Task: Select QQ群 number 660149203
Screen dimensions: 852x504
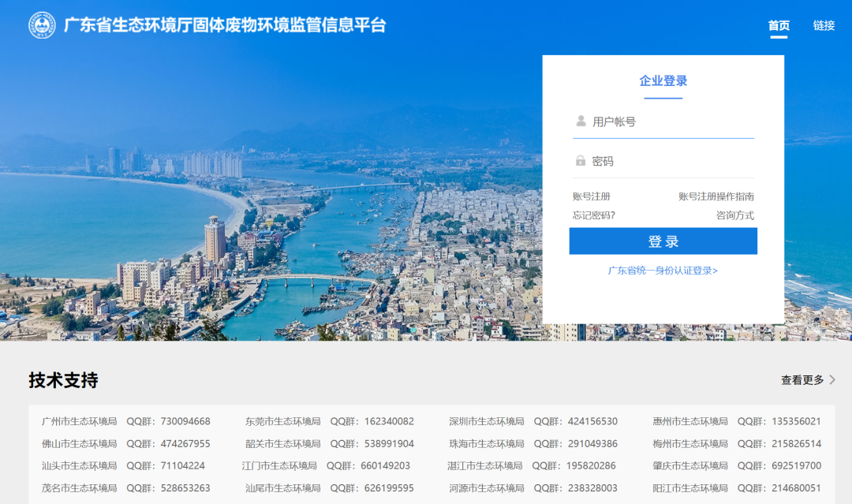Action: coord(385,466)
